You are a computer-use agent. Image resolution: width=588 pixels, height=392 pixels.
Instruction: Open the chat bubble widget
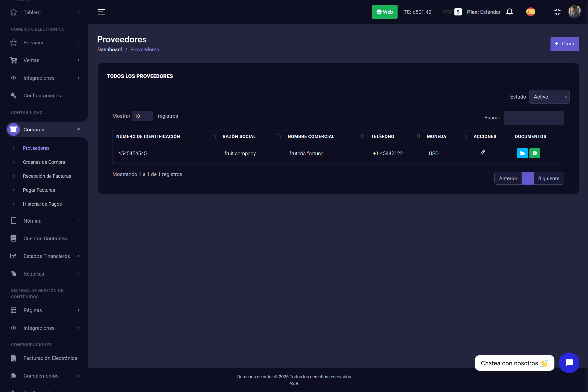click(569, 363)
